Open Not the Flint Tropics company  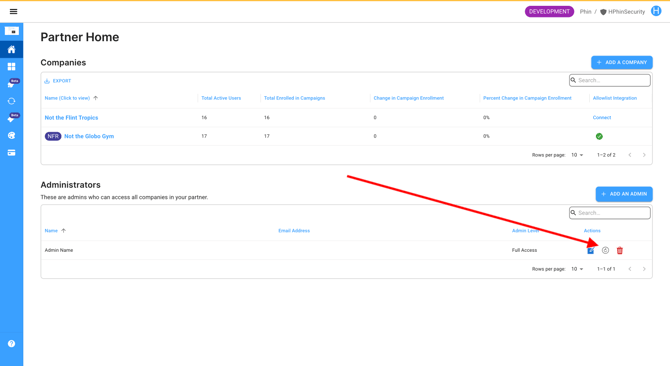click(x=71, y=117)
